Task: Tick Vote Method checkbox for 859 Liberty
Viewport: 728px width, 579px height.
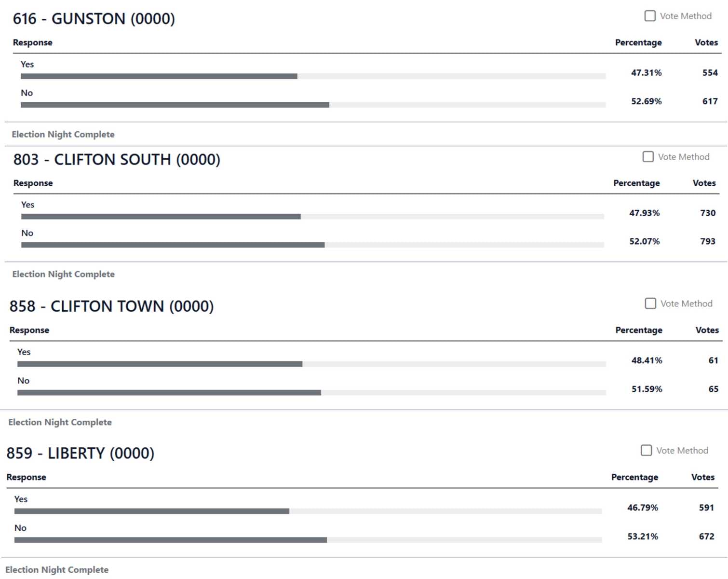Action: 646,450
